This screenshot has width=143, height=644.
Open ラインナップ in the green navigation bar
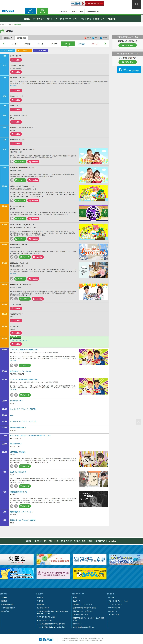coord(39,19)
